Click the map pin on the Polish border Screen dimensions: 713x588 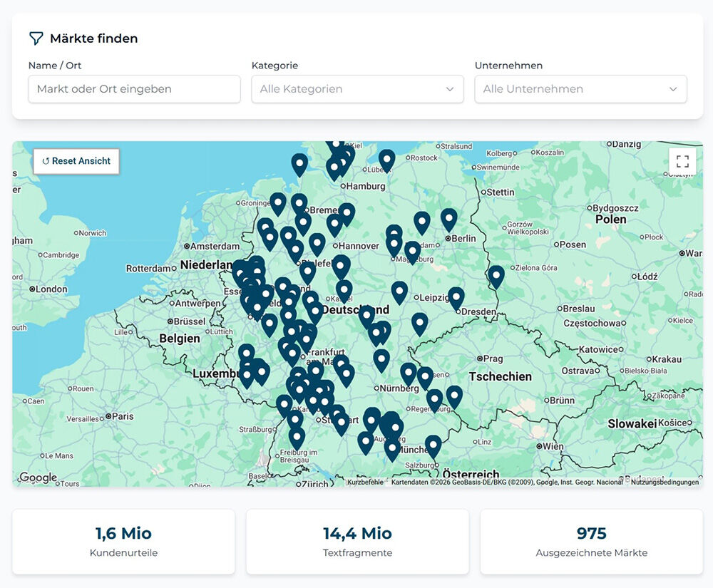(x=496, y=277)
